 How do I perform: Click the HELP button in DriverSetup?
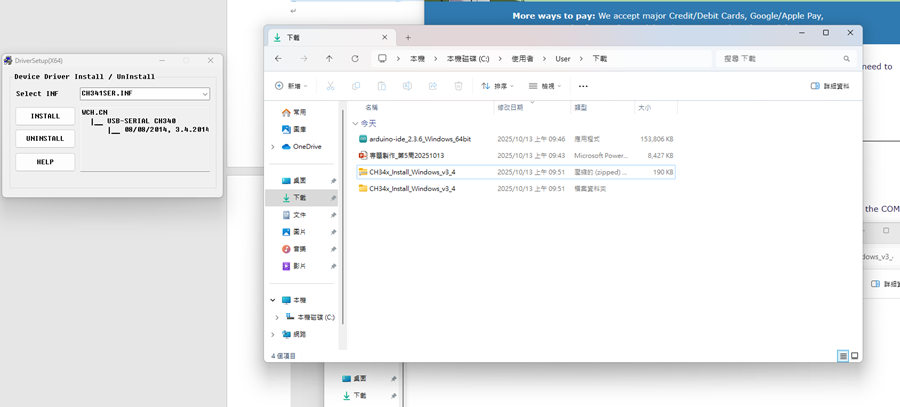[x=45, y=162]
